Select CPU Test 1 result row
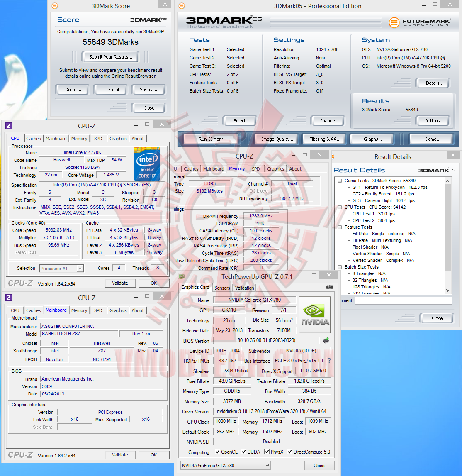Image resolution: width=462 pixels, height=476 pixels. point(373,214)
